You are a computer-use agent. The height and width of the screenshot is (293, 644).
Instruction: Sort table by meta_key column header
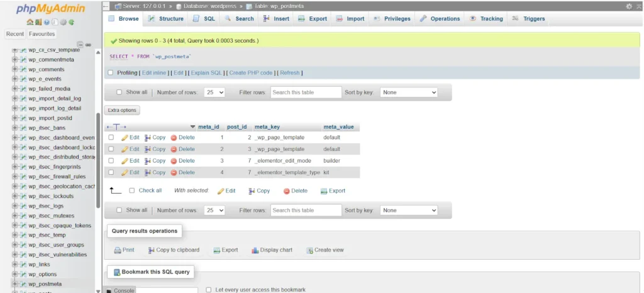click(267, 127)
